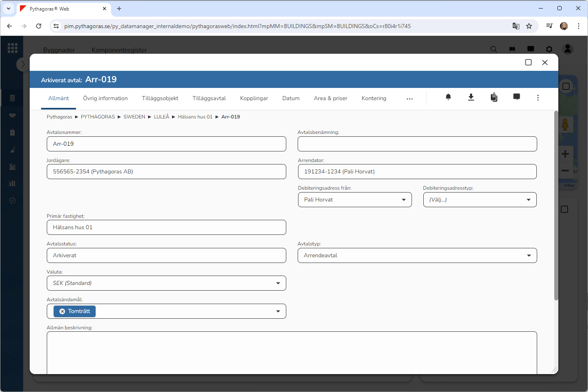The width and height of the screenshot is (588, 392).
Task: Click the Google Translate icon in address bar
Action: [x=516, y=26]
